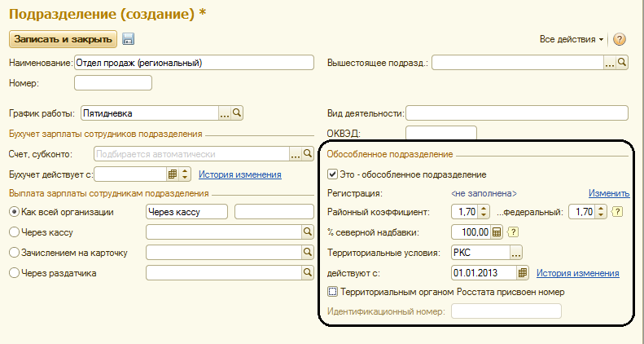The width and height of the screenshot is (644, 344).
Task: Click into the Номер input field
Action: click(x=113, y=82)
